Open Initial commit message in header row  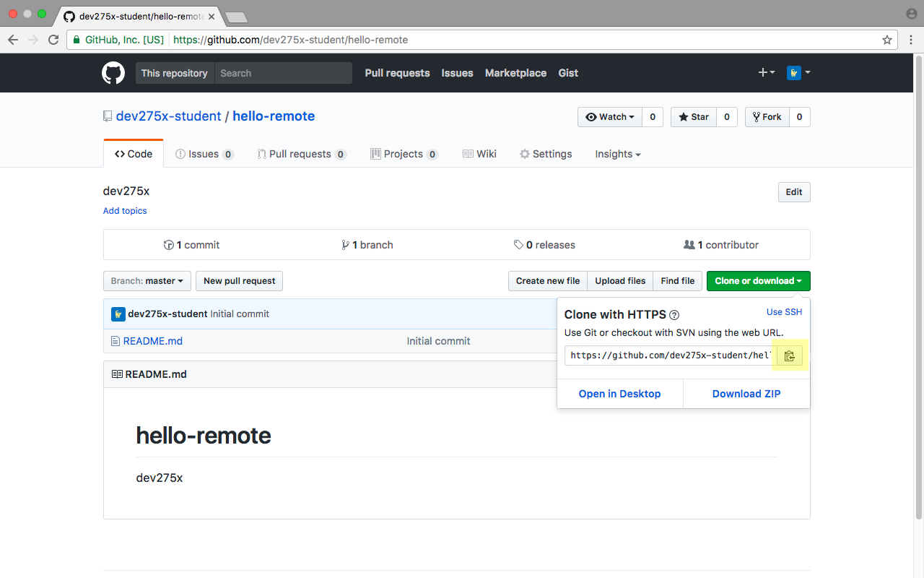240,314
